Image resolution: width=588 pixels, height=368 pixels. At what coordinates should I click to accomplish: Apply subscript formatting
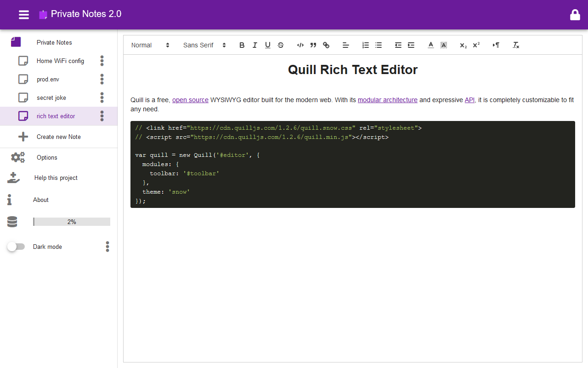(x=464, y=45)
